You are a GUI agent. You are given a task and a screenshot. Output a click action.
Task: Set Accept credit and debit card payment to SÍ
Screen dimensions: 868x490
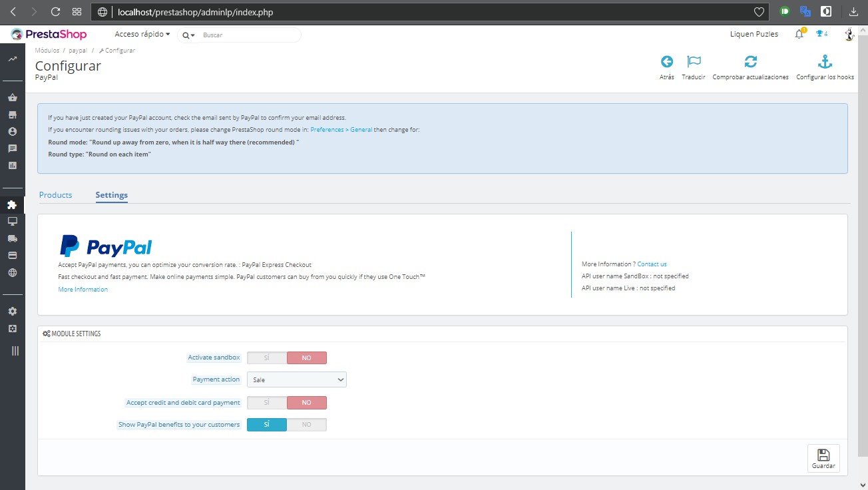point(267,403)
